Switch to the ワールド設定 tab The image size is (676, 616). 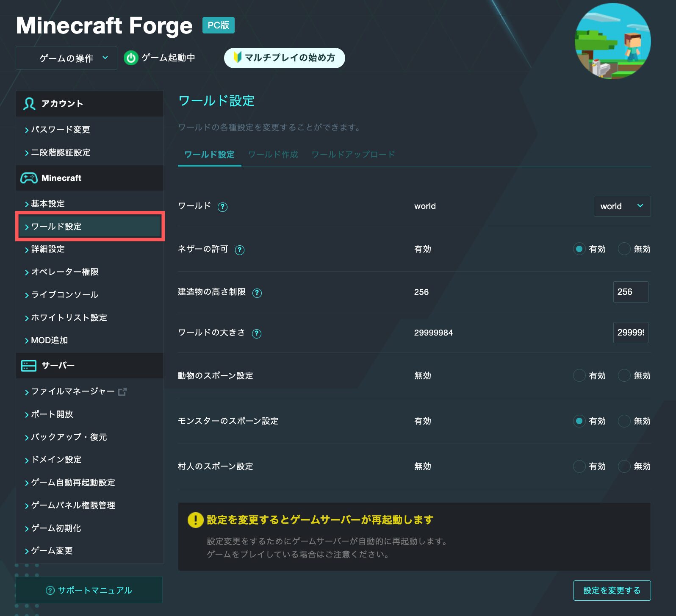(x=210, y=155)
